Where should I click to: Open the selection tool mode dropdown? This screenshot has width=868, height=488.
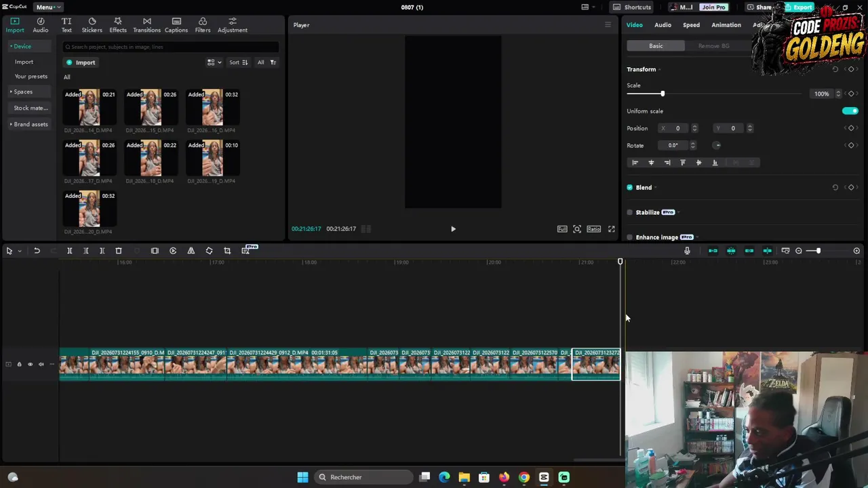[19, 251]
